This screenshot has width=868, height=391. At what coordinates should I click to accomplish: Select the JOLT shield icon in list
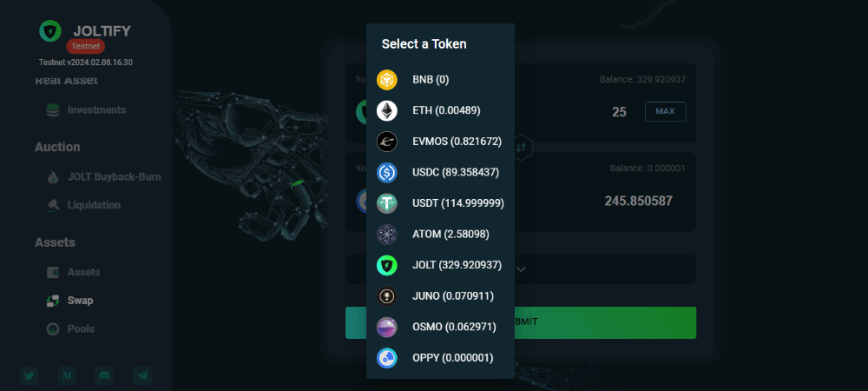387,265
